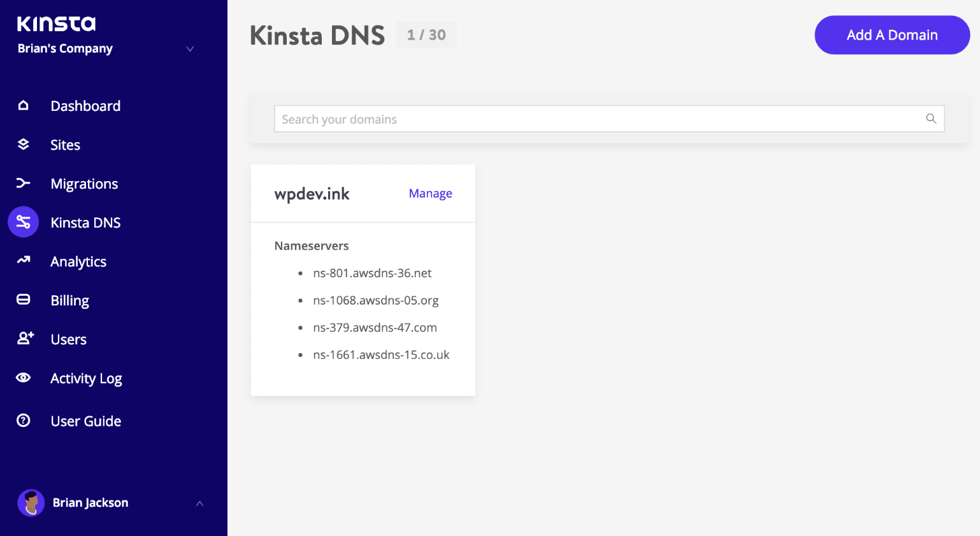
Task: Click the Billing card icon
Action: point(24,300)
